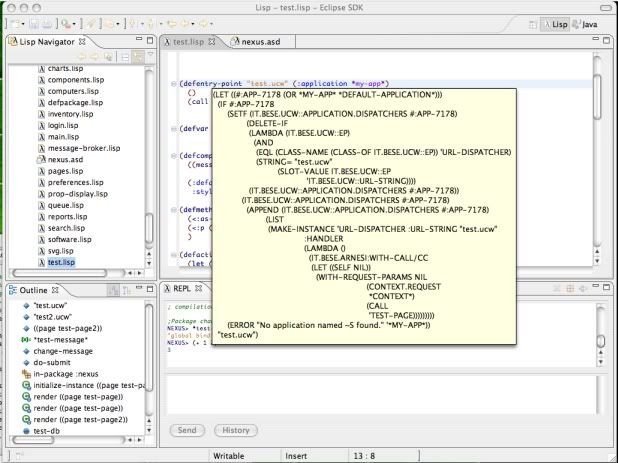Maximize the Outline panel
Screen dimensions: 618x463
click(150, 289)
